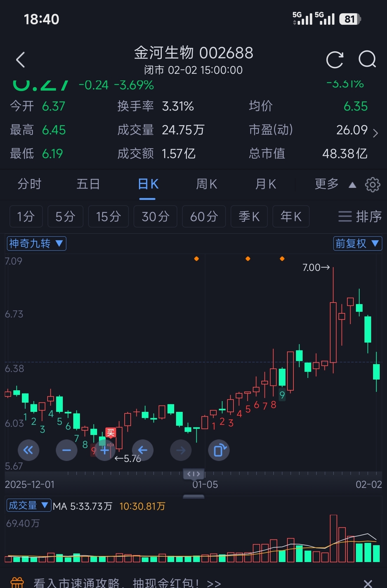Open the 神奇九转 indicator dropdown
The width and height of the screenshot is (387, 588).
pos(36,243)
